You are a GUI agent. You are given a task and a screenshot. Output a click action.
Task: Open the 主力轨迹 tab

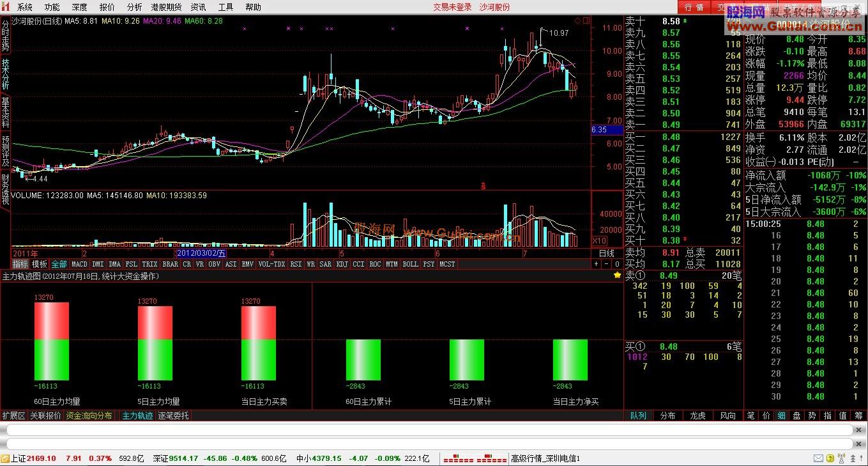click(x=137, y=416)
